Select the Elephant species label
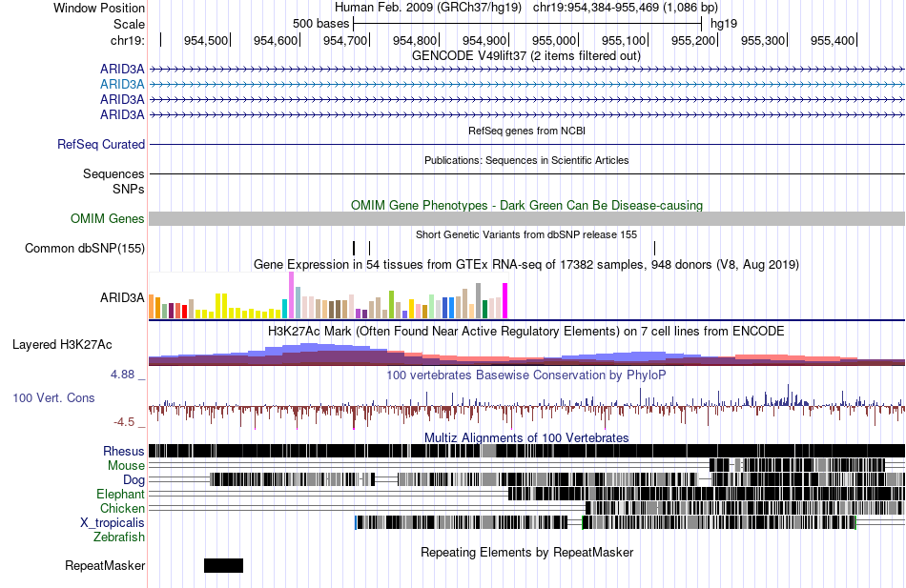This screenshot has height=588, width=906. click(x=120, y=495)
